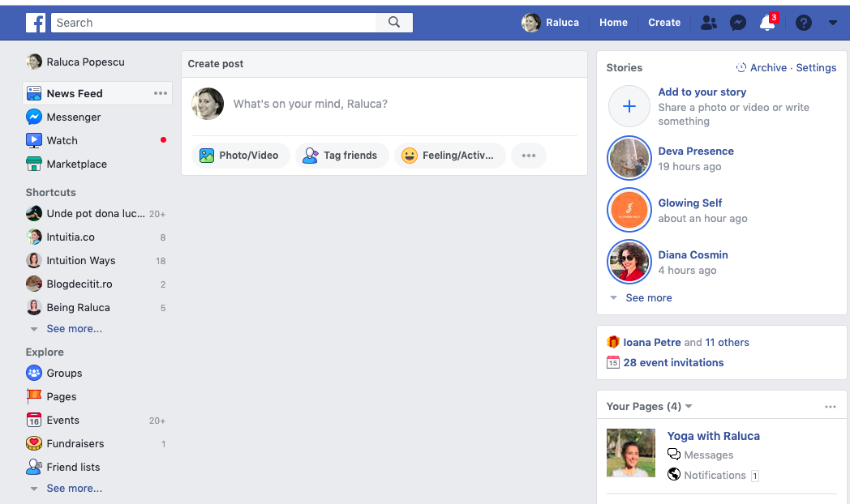Click Yoga with Raluca page thumbnail
This screenshot has height=504, width=850.
tap(630, 453)
